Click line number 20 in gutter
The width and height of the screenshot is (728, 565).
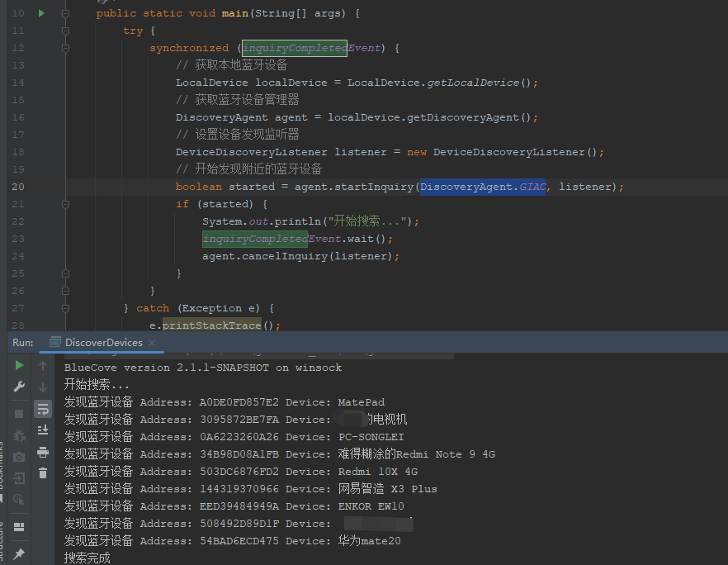[x=18, y=187]
